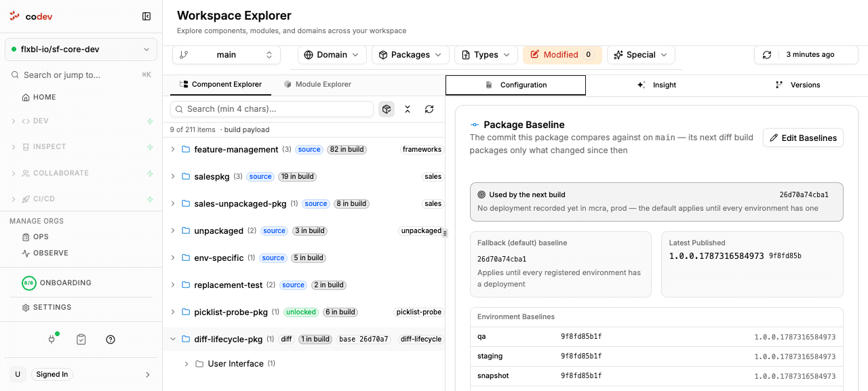This screenshot has height=391, width=868.
Task: Click the 'unlocked' badge on picklist-probe-pkg
Action: click(301, 312)
